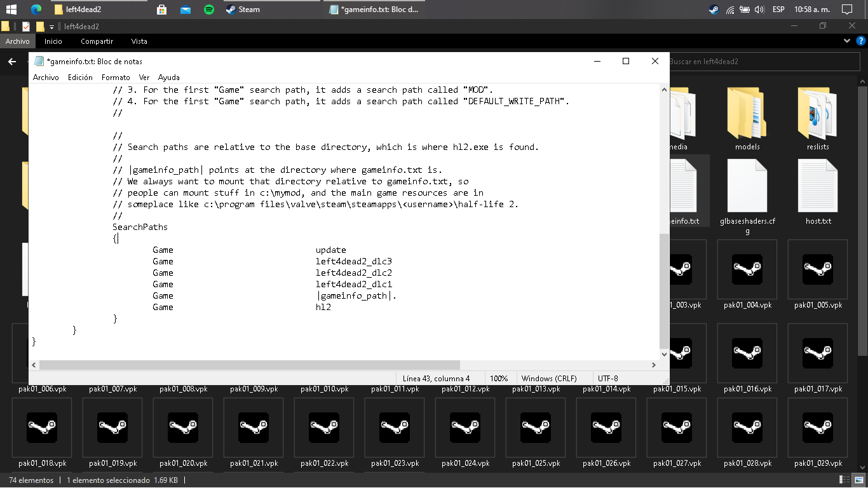
Task: Click the Steam icon in the system tray
Action: (x=714, y=10)
